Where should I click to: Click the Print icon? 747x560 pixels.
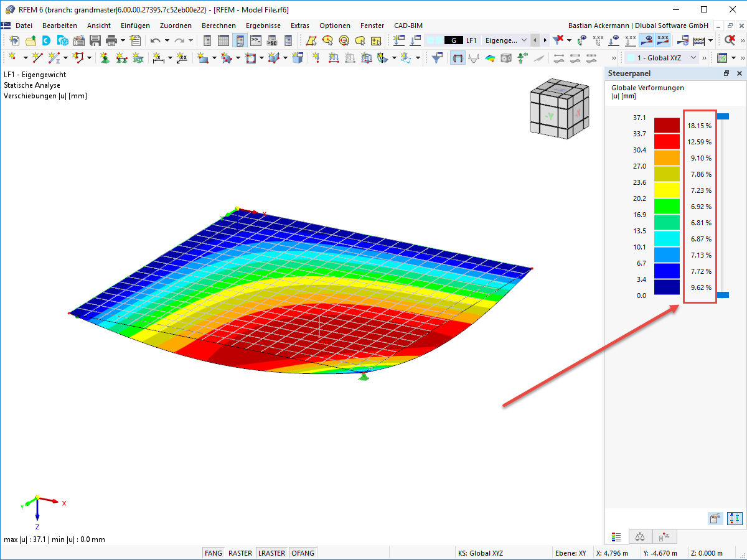pyautogui.click(x=111, y=40)
